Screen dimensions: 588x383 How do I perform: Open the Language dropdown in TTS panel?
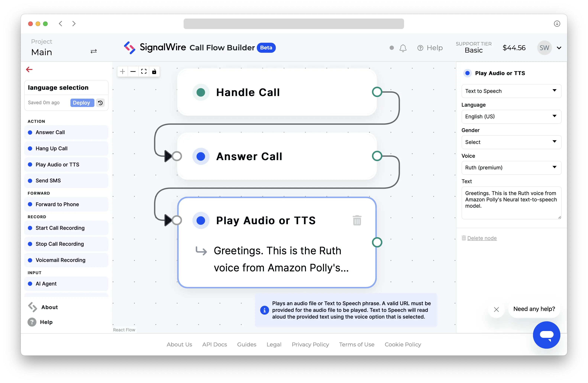[x=511, y=116]
